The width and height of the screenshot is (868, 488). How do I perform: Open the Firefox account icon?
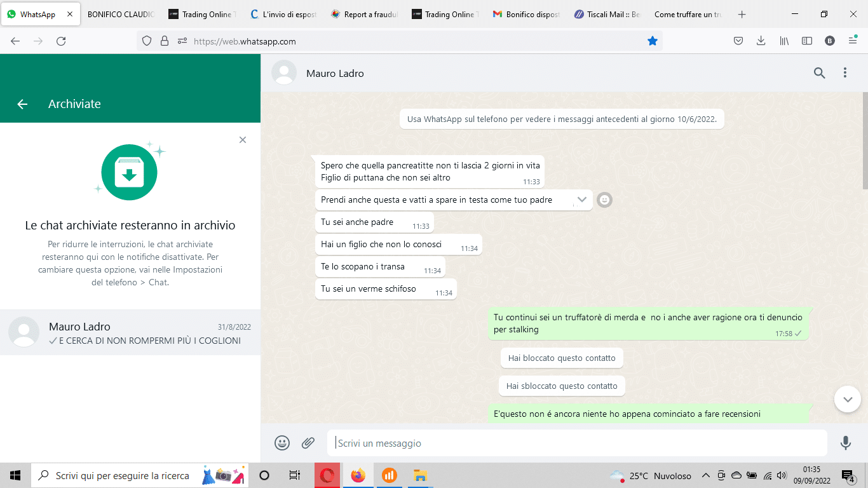coord(830,41)
